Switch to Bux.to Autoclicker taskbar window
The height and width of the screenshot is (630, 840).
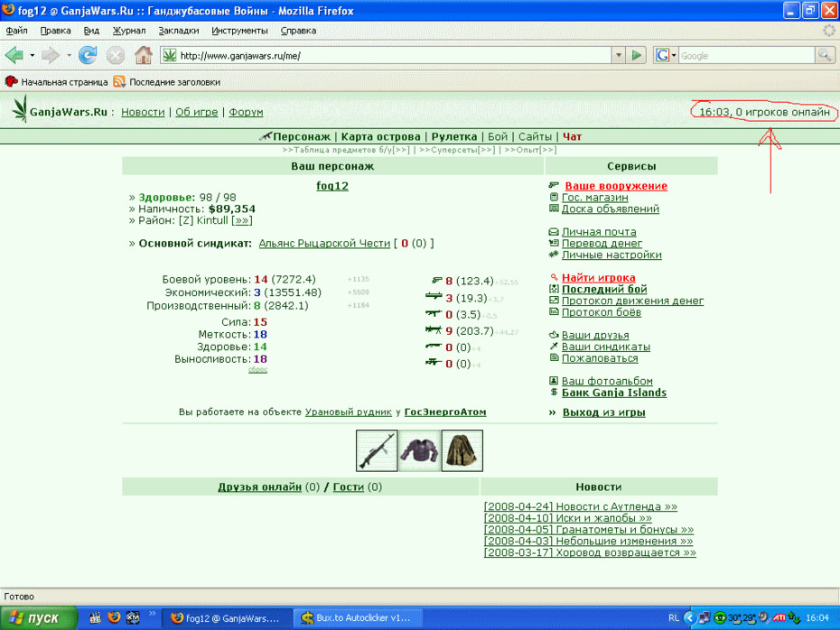(x=358, y=617)
